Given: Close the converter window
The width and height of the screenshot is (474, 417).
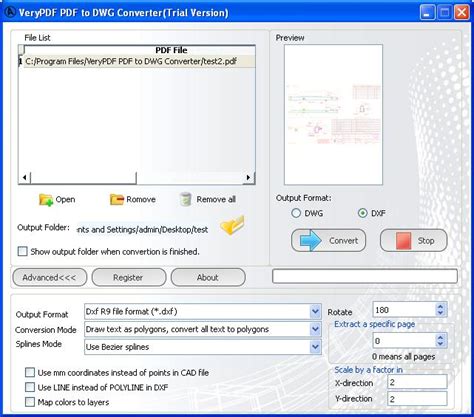Looking at the screenshot, I should click(462, 13).
